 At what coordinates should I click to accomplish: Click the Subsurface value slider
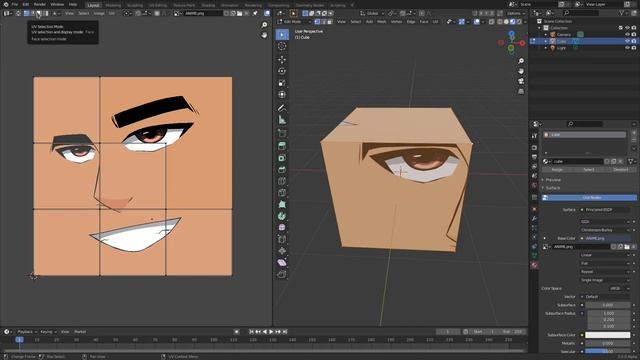pyautogui.click(x=607, y=305)
